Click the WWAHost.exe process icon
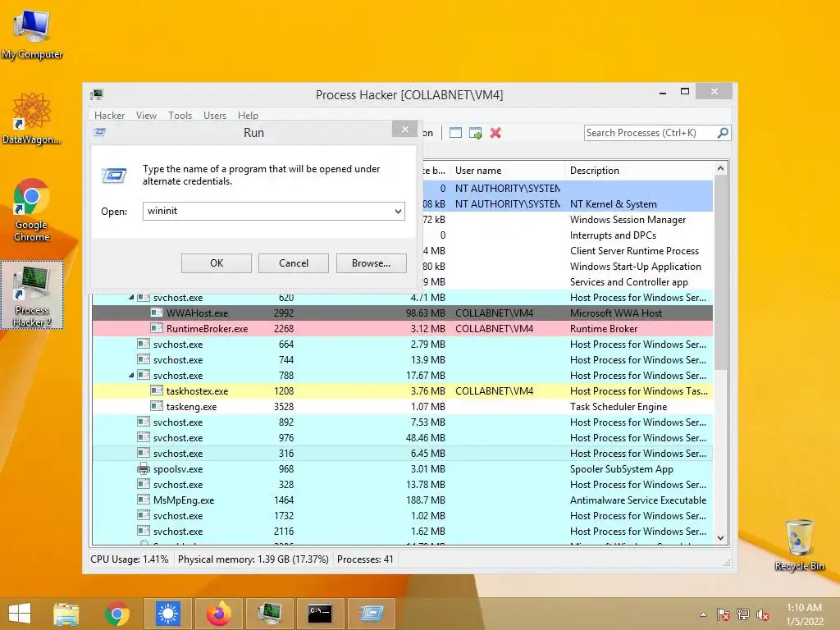Viewport: 840px width, 630px height. (x=157, y=313)
